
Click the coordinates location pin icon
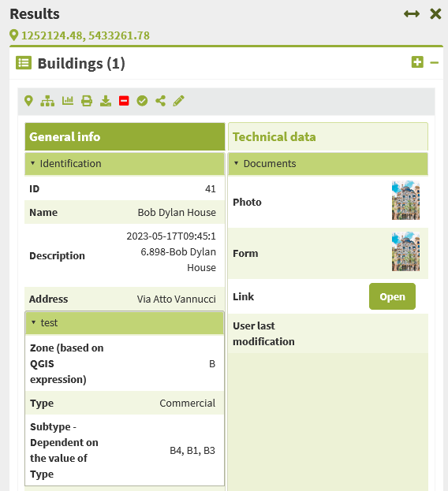[13, 35]
